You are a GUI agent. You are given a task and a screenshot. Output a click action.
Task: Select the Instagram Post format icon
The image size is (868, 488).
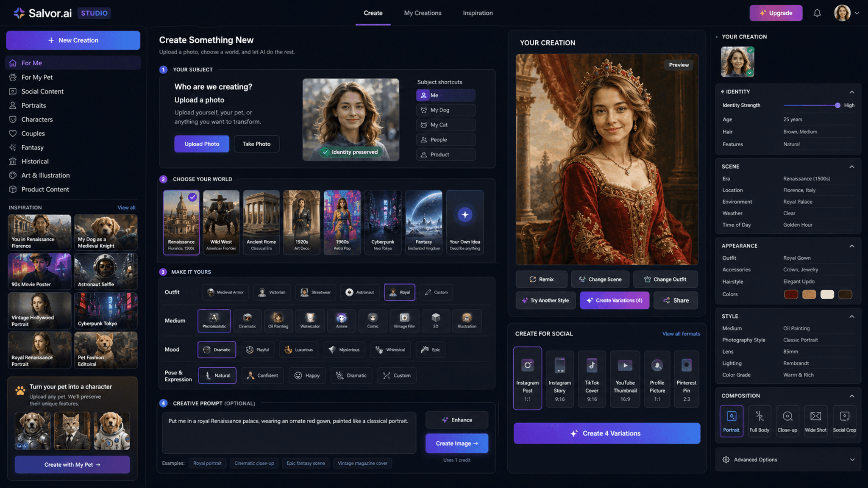coord(527,365)
